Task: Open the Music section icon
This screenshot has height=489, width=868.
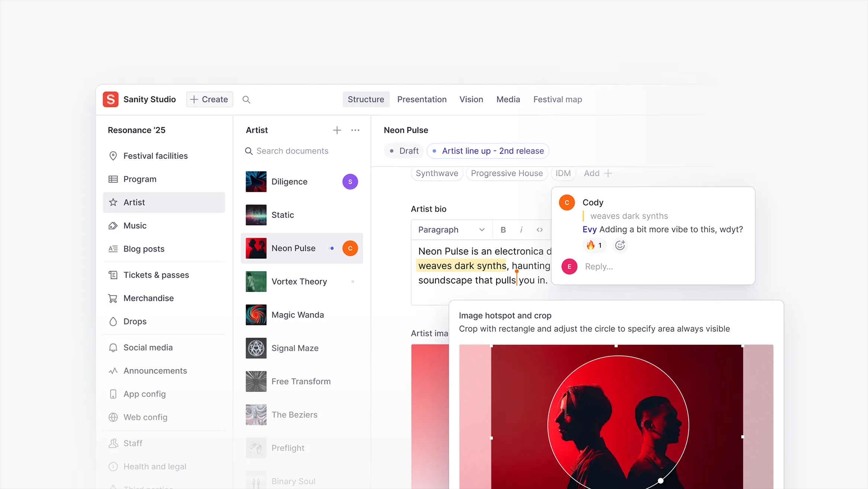Action: click(113, 226)
